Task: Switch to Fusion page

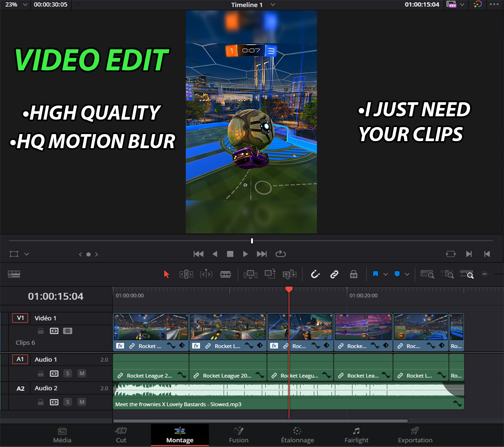Action: (x=239, y=435)
